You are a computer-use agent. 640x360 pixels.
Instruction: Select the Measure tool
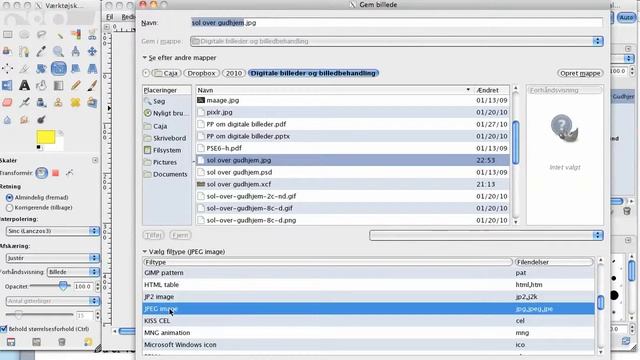pos(76,51)
